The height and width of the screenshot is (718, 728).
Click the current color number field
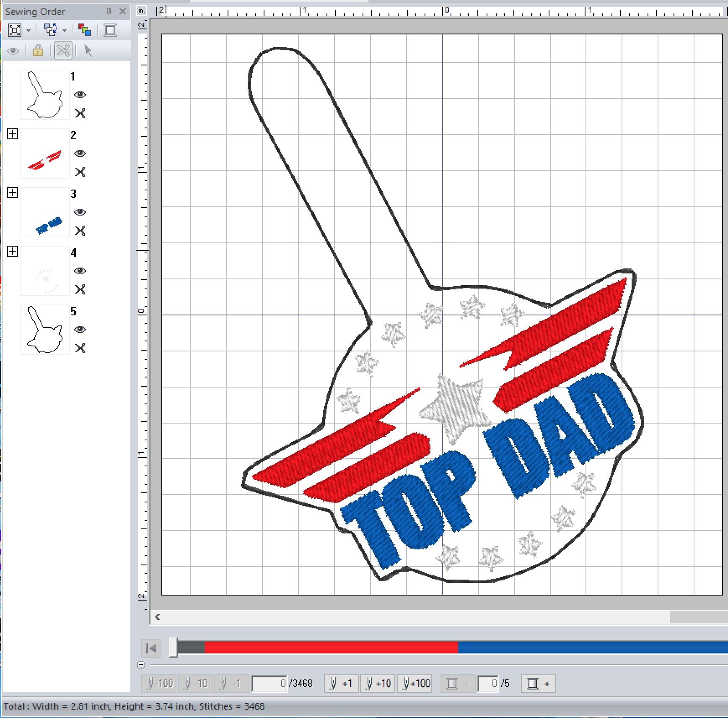pyautogui.click(x=488, y=684)
